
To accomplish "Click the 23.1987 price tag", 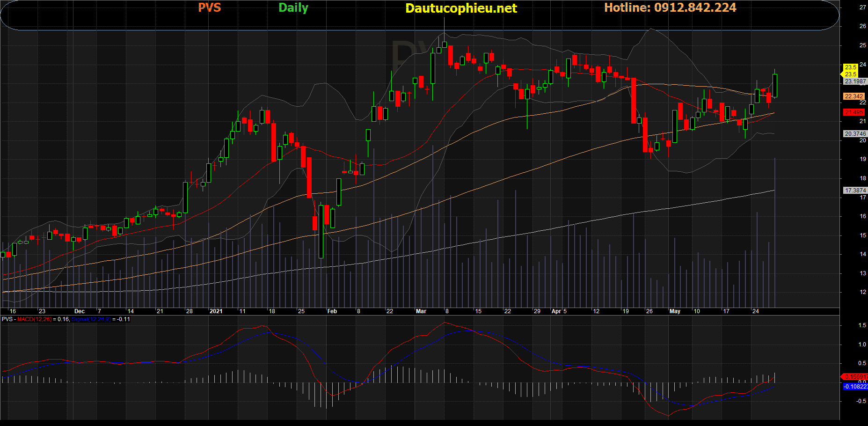I will [855, 81].
